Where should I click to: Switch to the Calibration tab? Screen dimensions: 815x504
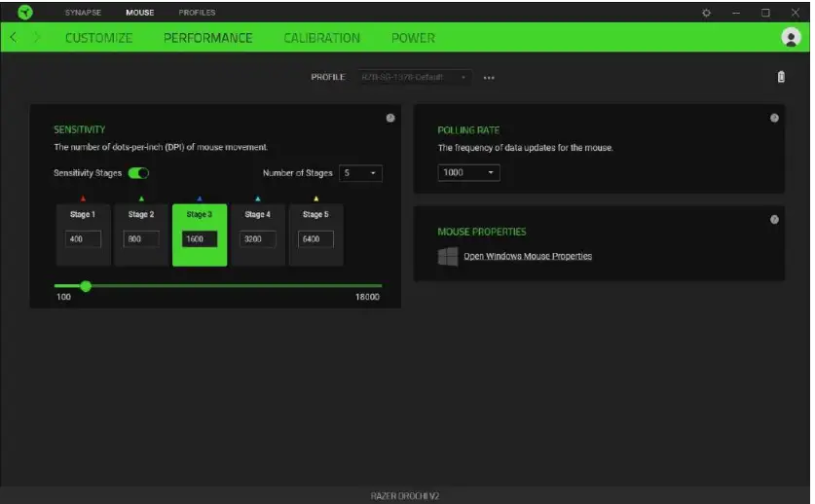[321, 38]
